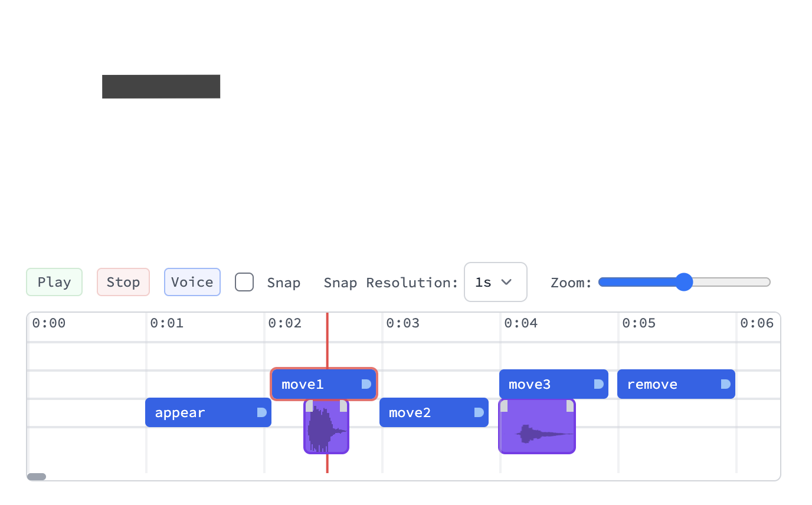This screenshot has width=812, height=505.
Task: Click the timeline horizontal scrollbar thumb
Action: 37,477
